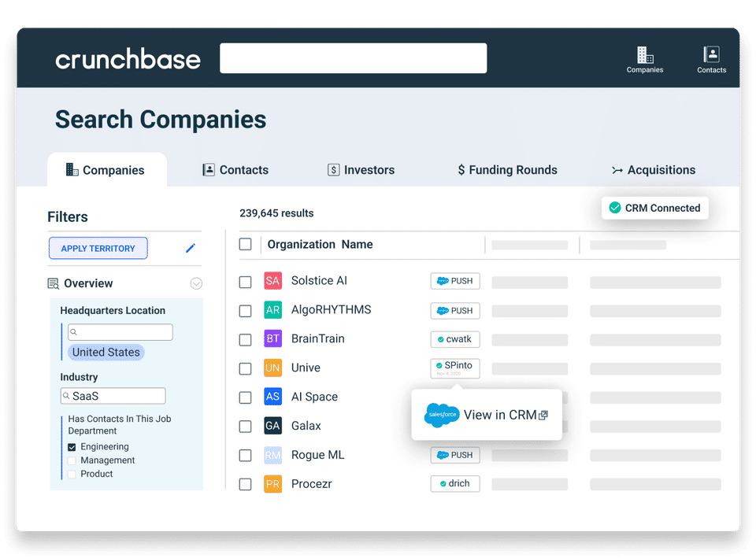Click the APPLY TERRITORY button
The width and height of the screenshot is (756, 558).
coord(98,248)
